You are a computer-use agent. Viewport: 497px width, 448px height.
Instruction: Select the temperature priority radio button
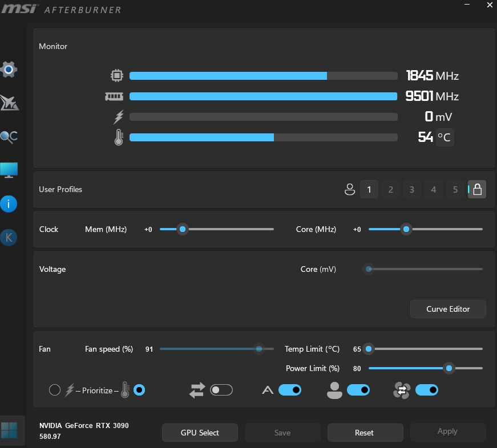(x=139, y=390)
